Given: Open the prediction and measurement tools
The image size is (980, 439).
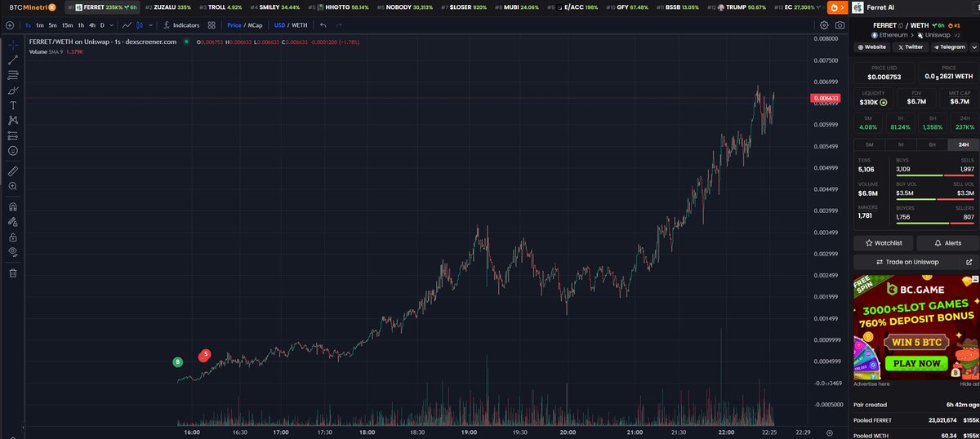Looking at the screenshot, I should coord(13,135).
